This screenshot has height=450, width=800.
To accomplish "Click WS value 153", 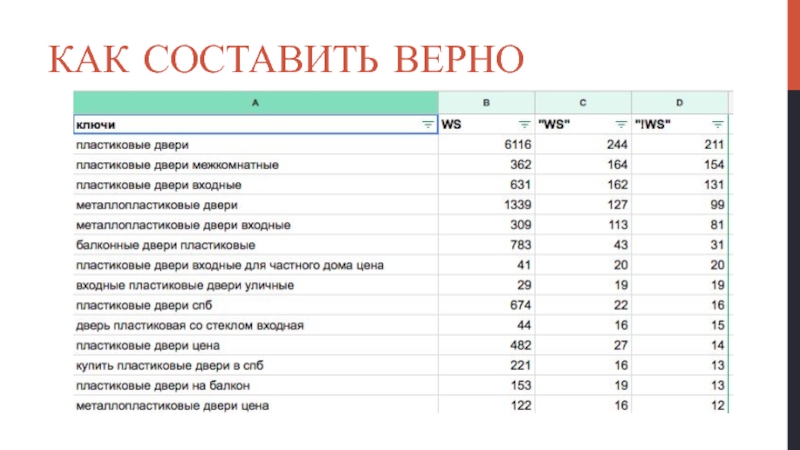I will [520, 386].
